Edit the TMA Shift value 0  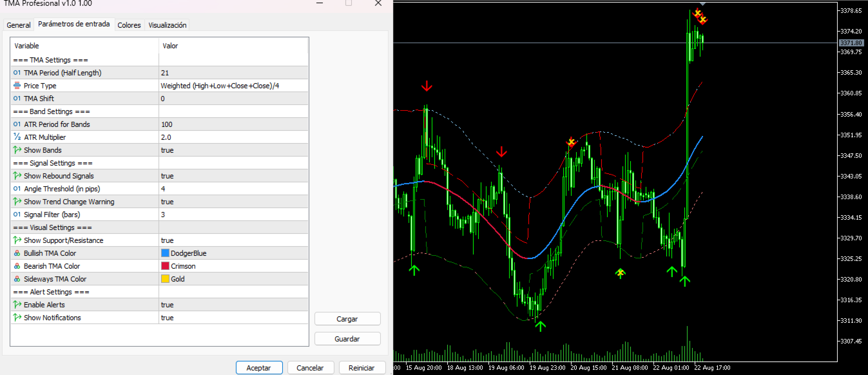[233, 99]
